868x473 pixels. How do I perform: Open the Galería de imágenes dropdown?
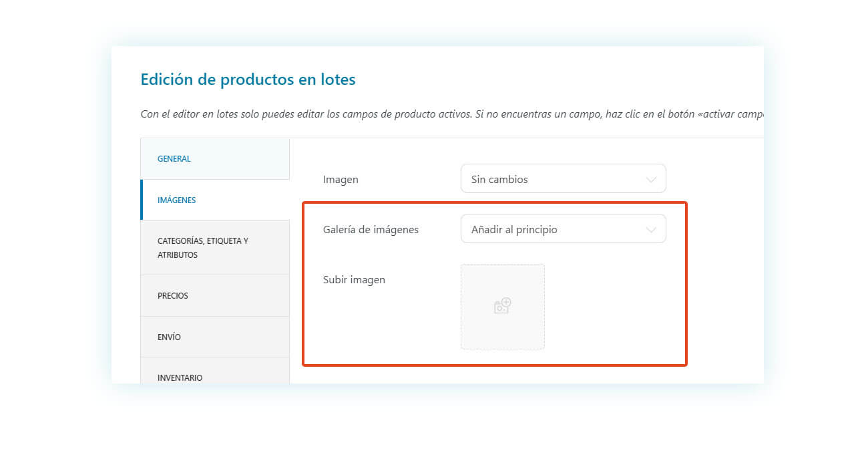[x=563, y=228]
